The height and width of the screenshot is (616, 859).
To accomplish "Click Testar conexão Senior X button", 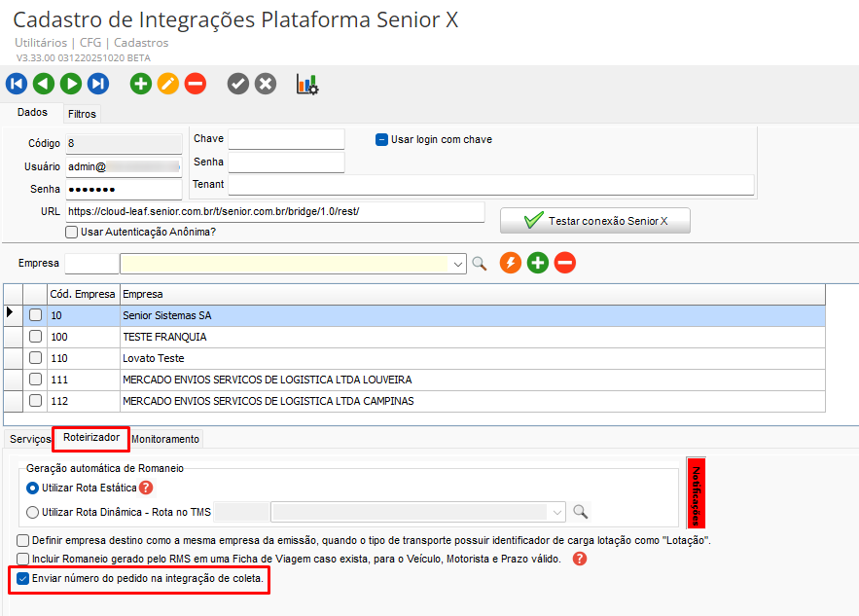I will click(595, 221).
